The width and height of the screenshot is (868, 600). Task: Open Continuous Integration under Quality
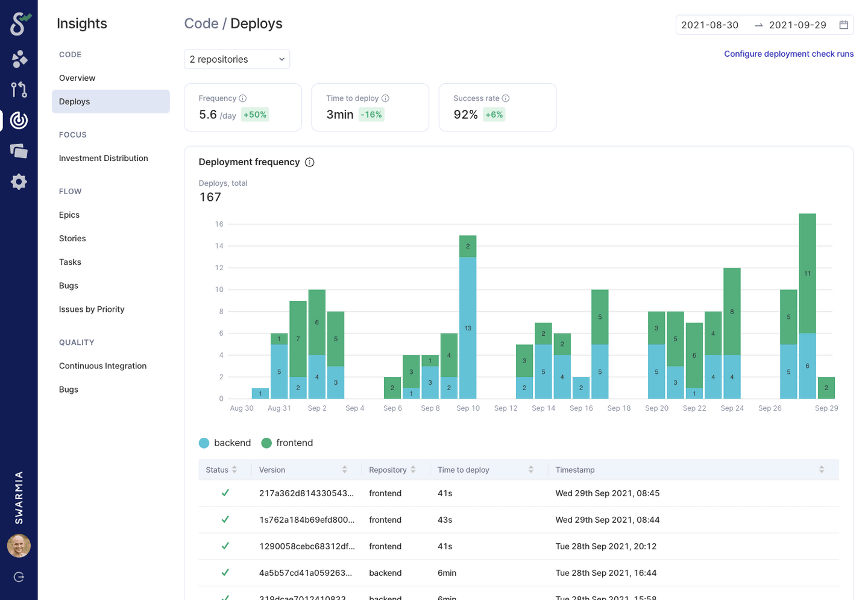coord(102,365)
